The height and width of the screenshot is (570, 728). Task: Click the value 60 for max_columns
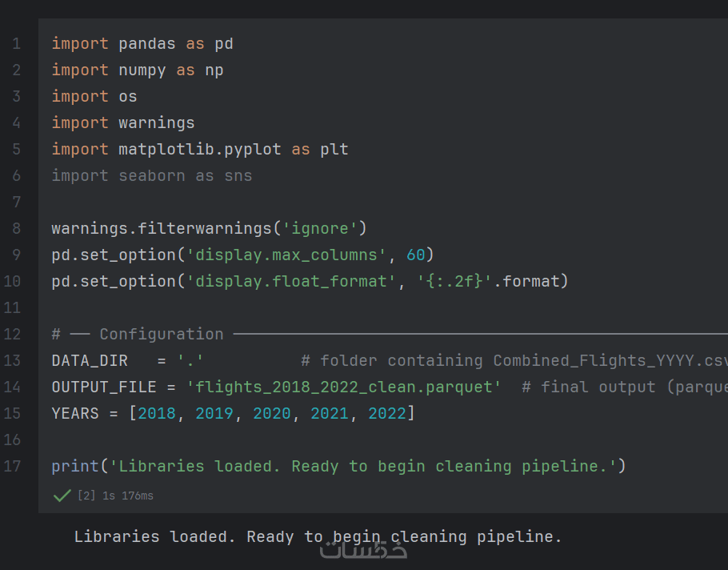pos(416,255)
